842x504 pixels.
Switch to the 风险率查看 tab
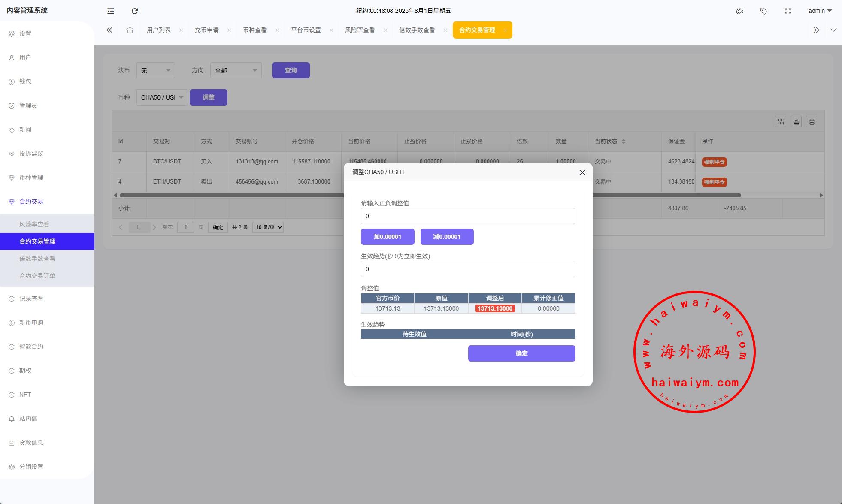[x=360, y=30]
